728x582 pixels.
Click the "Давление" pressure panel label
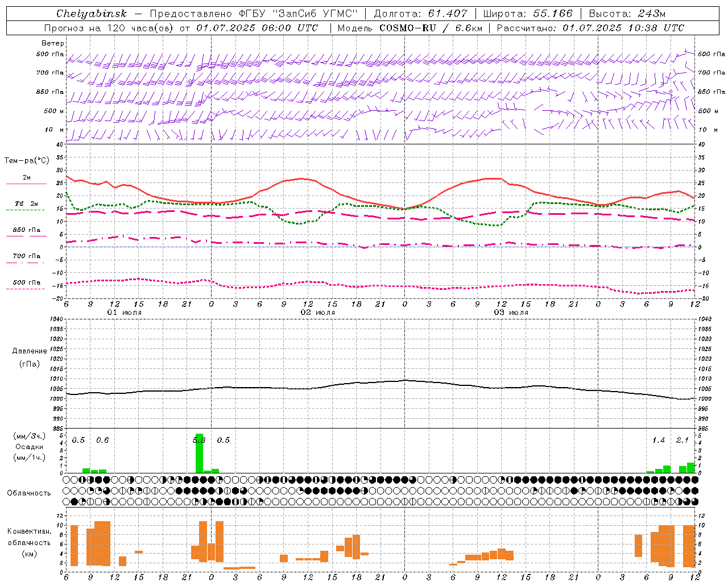(30, 351)
